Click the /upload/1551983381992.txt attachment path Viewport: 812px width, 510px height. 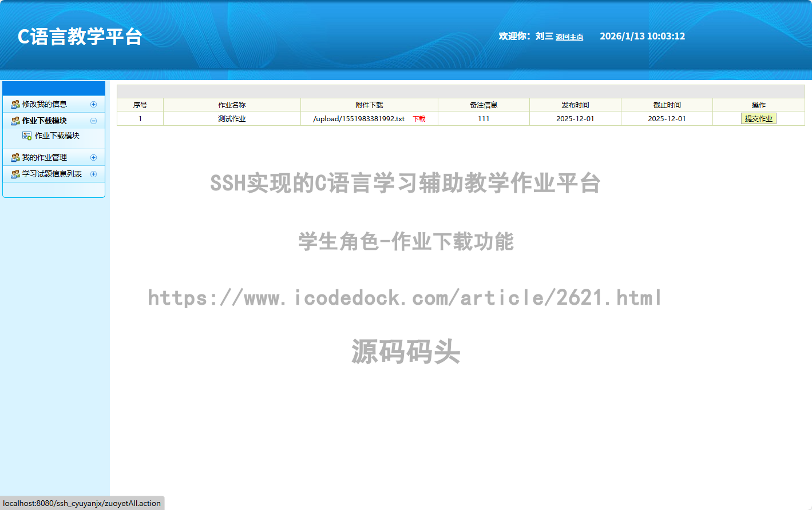pos(359,119)
